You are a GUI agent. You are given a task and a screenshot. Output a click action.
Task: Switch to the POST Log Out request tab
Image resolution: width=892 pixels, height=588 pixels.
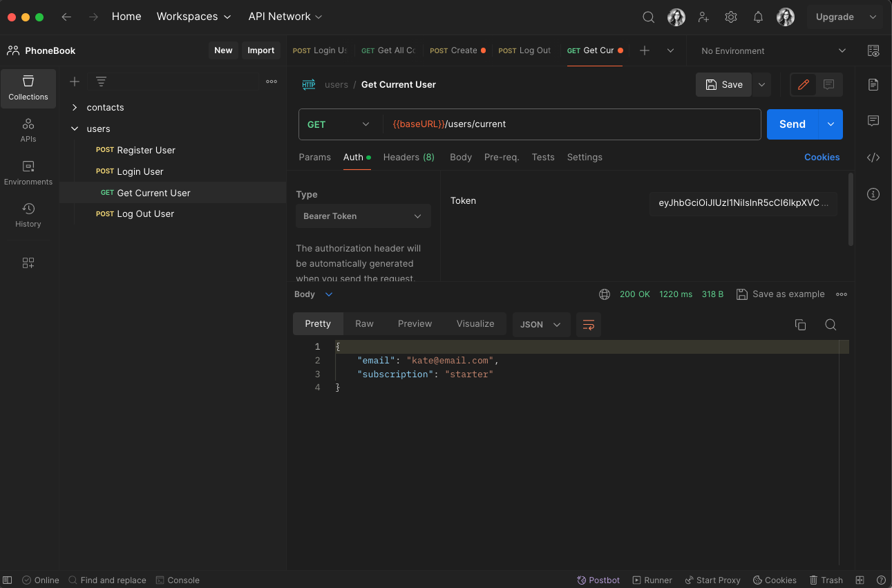(525, 50)
